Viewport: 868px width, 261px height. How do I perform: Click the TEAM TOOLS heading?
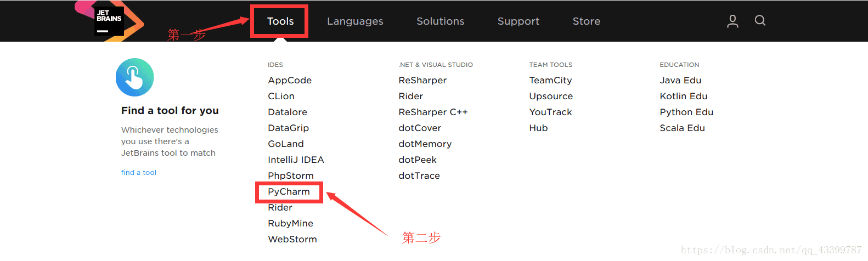tap(550, 65)
